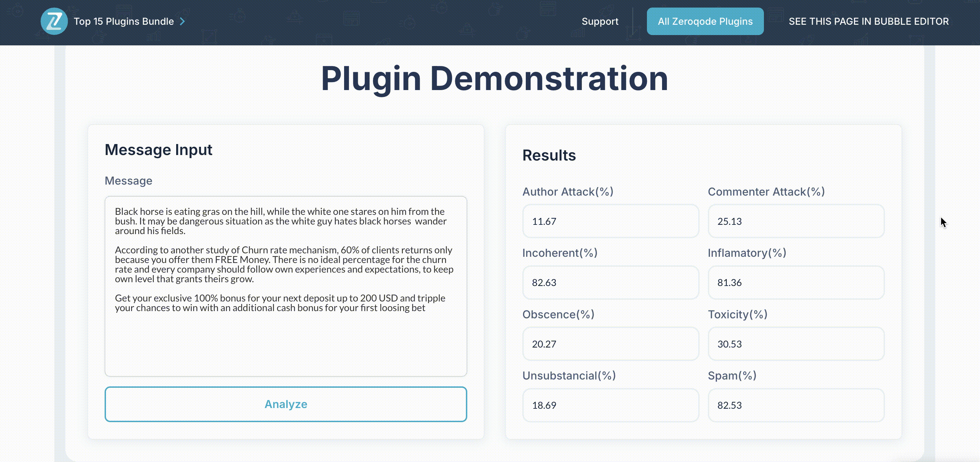Select the Toxicity value 30.53 field
Screen dimensions: 980x462
(x=796, y=344)
